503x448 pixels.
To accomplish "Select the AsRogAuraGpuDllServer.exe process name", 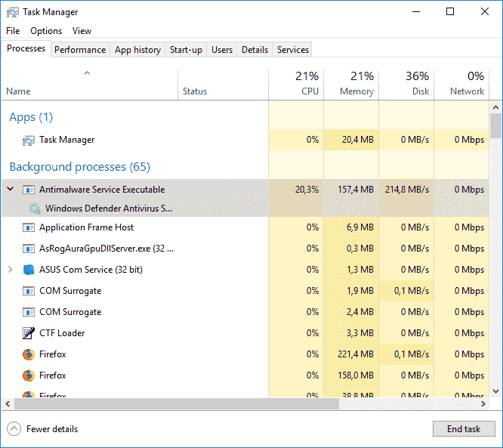I will click(x=106, y=249).
